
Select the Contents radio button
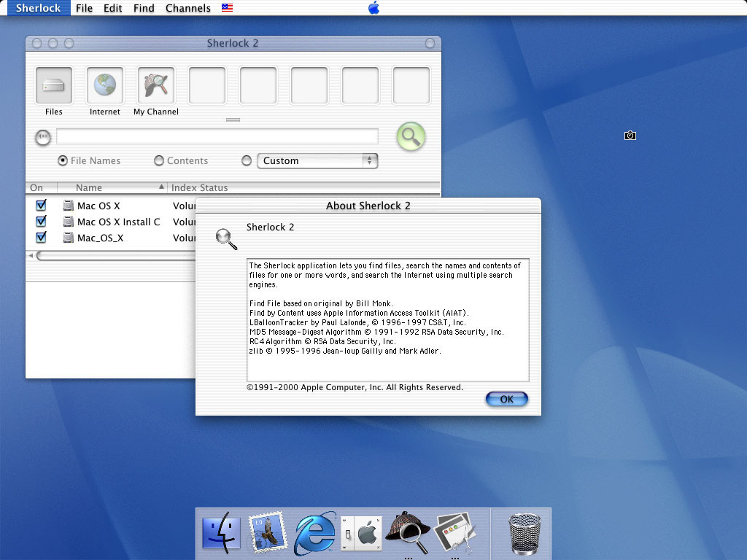click(158, 160)
